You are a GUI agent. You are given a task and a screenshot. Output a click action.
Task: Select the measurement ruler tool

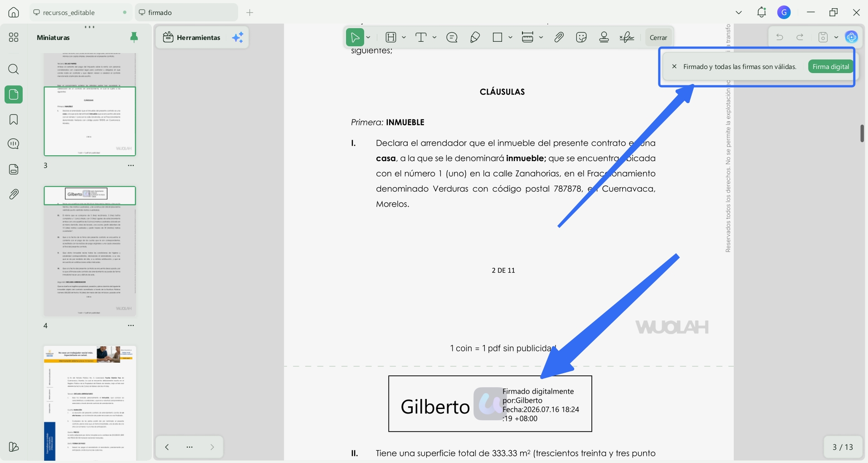tap(527, 37)
